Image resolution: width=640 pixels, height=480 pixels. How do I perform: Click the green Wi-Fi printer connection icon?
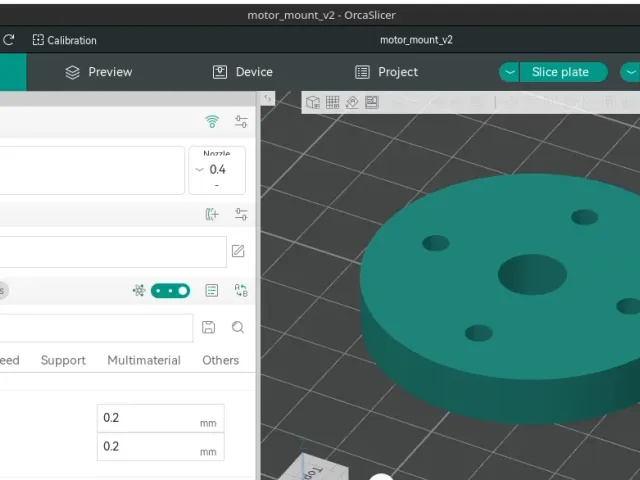point(212,122)
